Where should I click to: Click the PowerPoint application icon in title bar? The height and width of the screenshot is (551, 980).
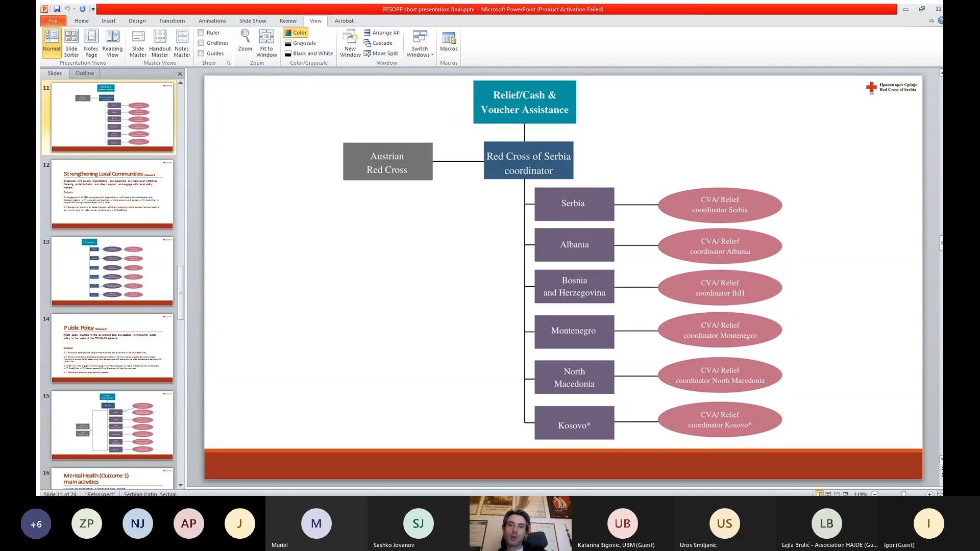pyautogui.click(x=44, y=9)
